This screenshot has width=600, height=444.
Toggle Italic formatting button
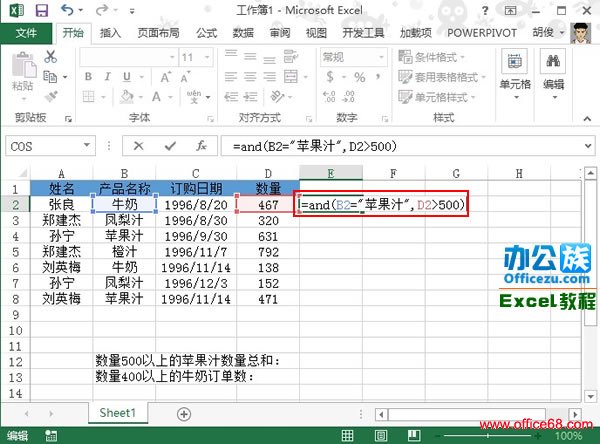pos(108,77)
